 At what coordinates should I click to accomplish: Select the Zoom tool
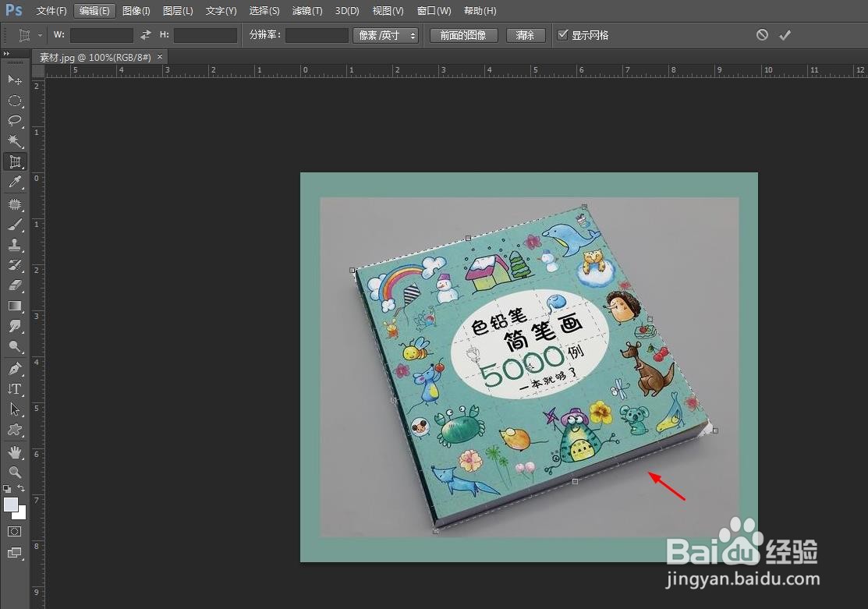click(15, 473)
